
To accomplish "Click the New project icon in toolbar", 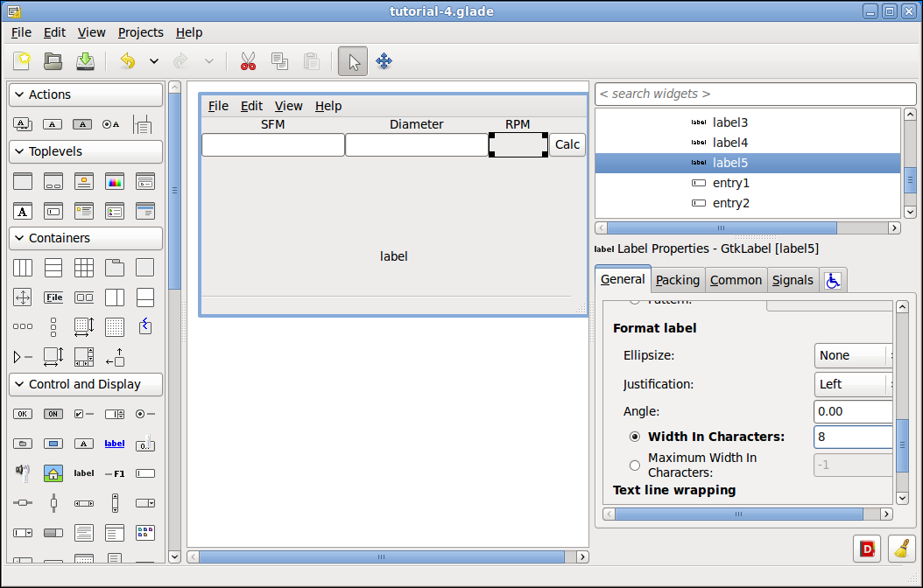I will click(x=23, y=60).
